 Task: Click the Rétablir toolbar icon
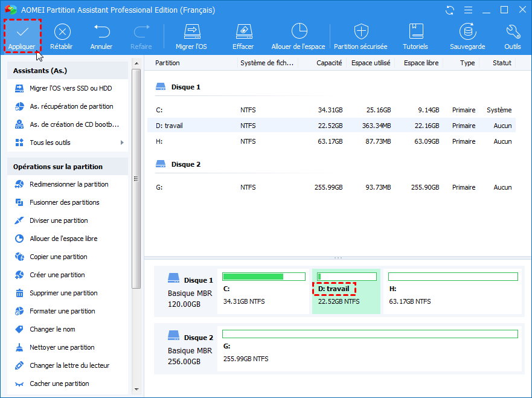coord(62,33)
